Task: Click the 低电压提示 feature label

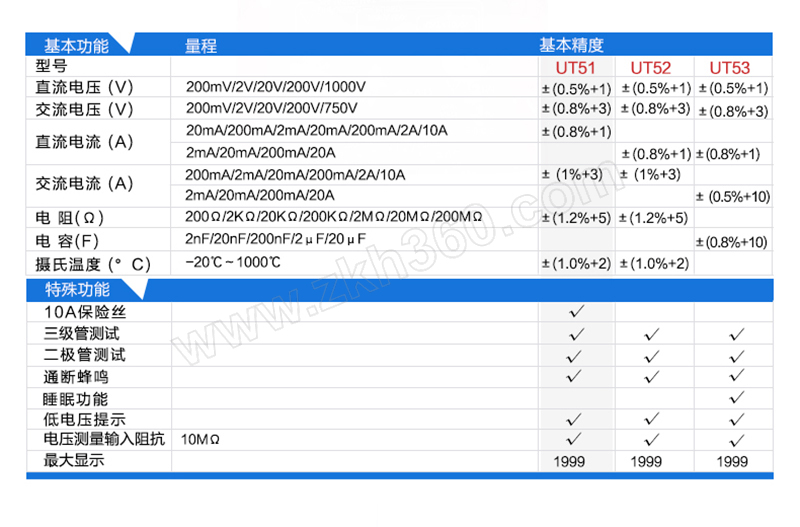Action: [85, 419]
